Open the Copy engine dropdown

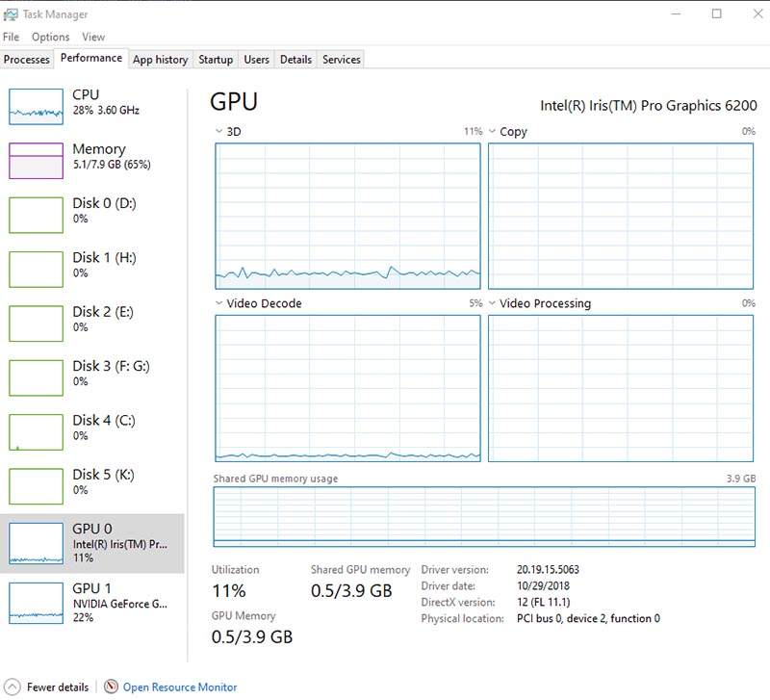click(492, 131)
